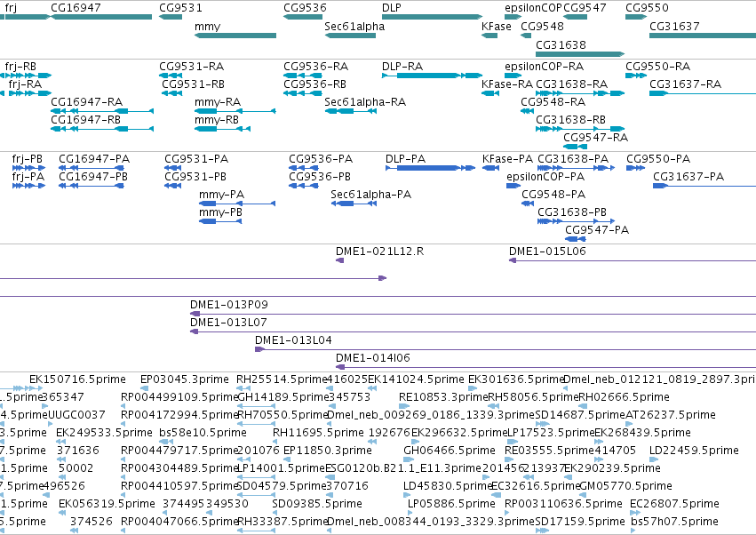Click the CG9531 gene label
This screenshot has height=535, width=756.
point(181,8)
